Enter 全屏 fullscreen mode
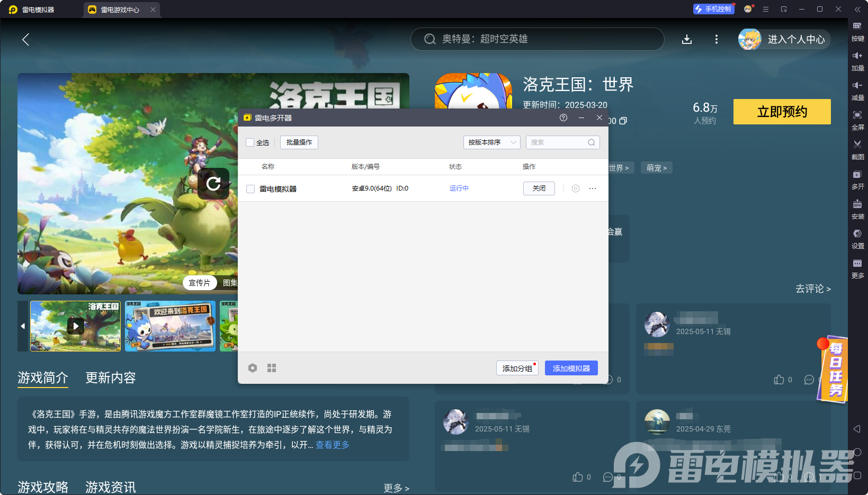 [x=858, y=120]
